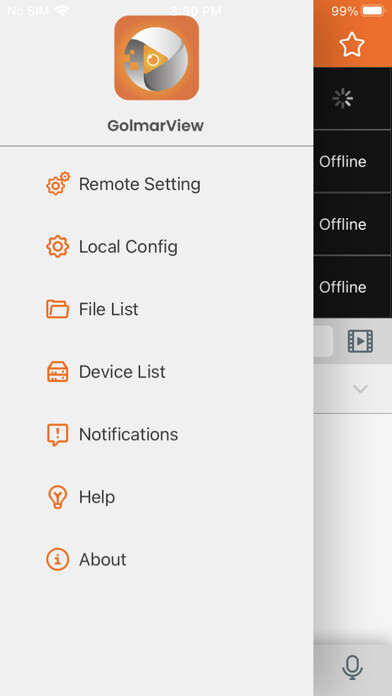Image resolution: width=392 pixels, height=696 pixels.
Task: Tap the Device List recorder icon
Action: (x=58, y=372)
